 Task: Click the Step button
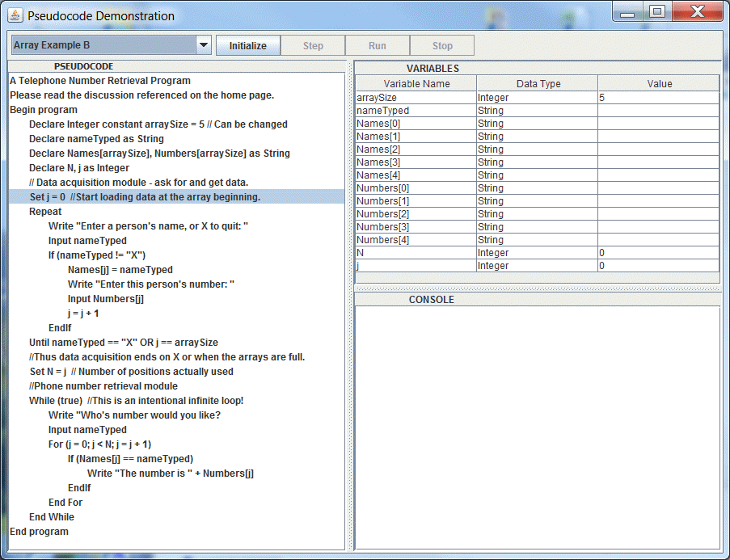pyautogui.click(x=313, y=46)
